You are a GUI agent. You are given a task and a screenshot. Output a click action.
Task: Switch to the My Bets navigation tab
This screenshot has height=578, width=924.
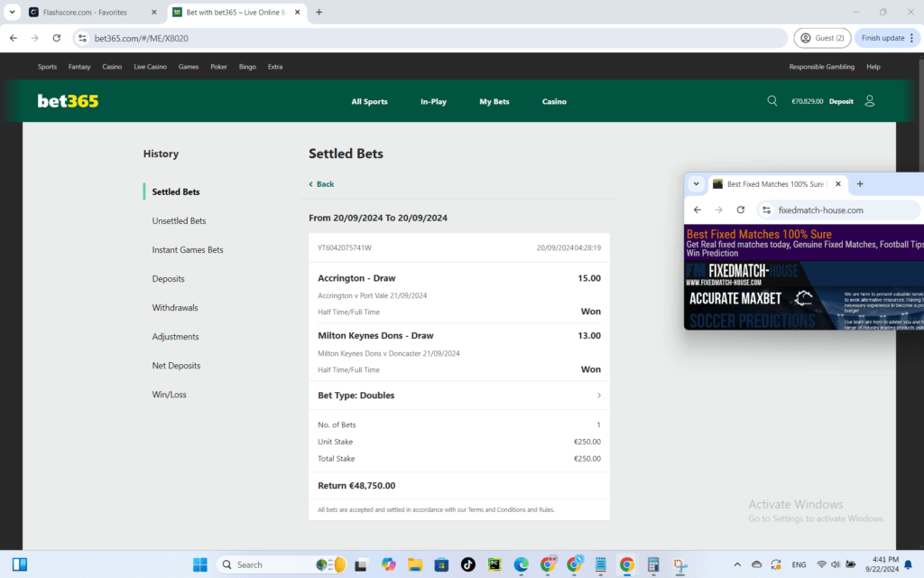coord(494,101)
